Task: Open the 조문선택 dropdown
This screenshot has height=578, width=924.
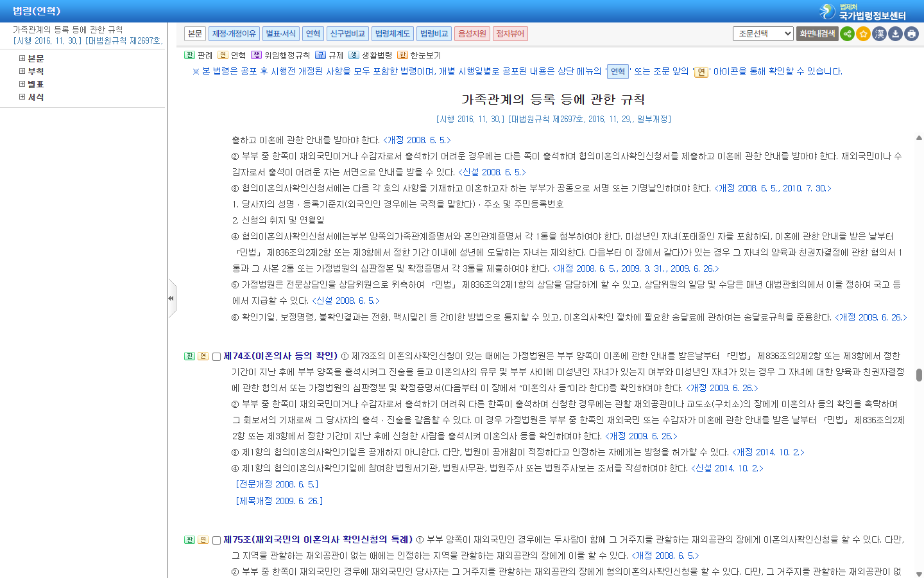Action: click(763, 33)
